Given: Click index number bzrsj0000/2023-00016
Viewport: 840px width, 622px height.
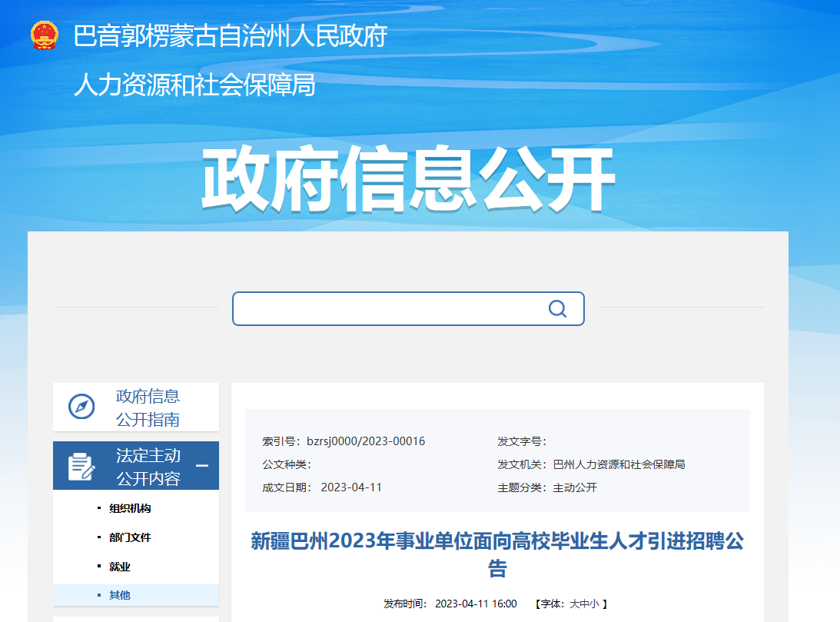Looking at the screenshot, I should [x=365, y=441].
